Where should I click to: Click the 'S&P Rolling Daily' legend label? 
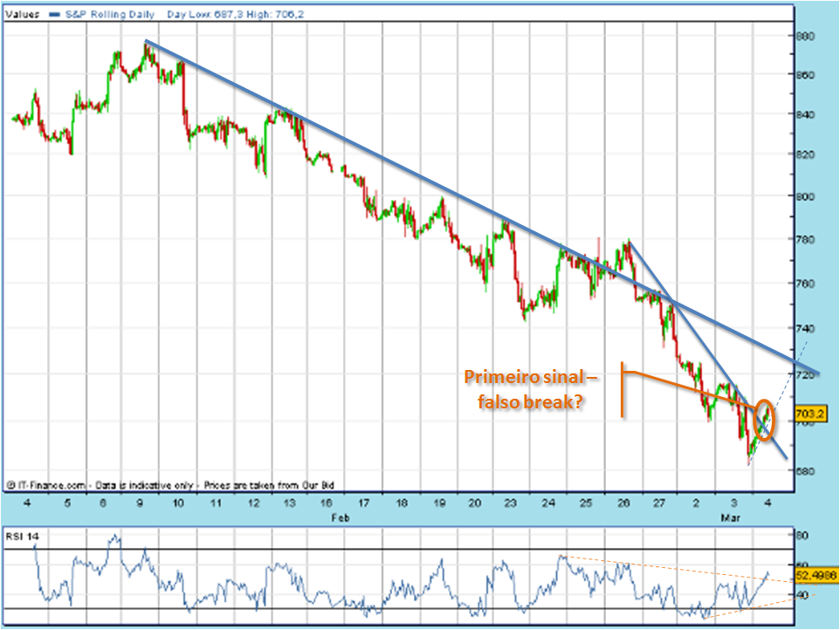tap(110, 15)
